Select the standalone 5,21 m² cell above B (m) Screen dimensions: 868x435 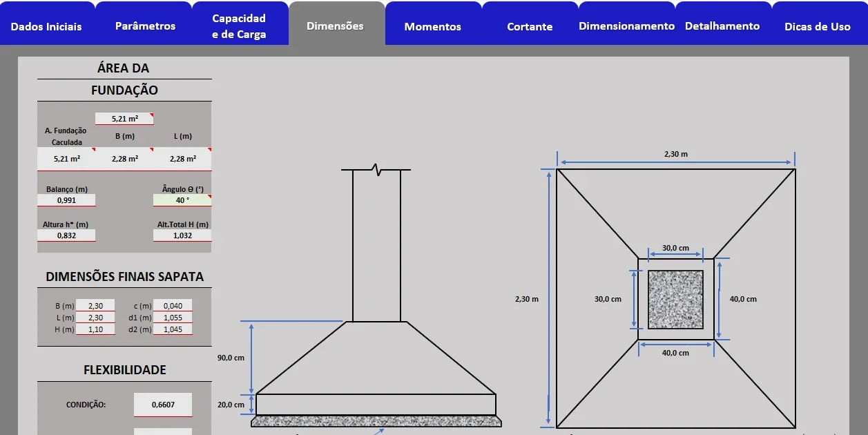coord(124,119)
